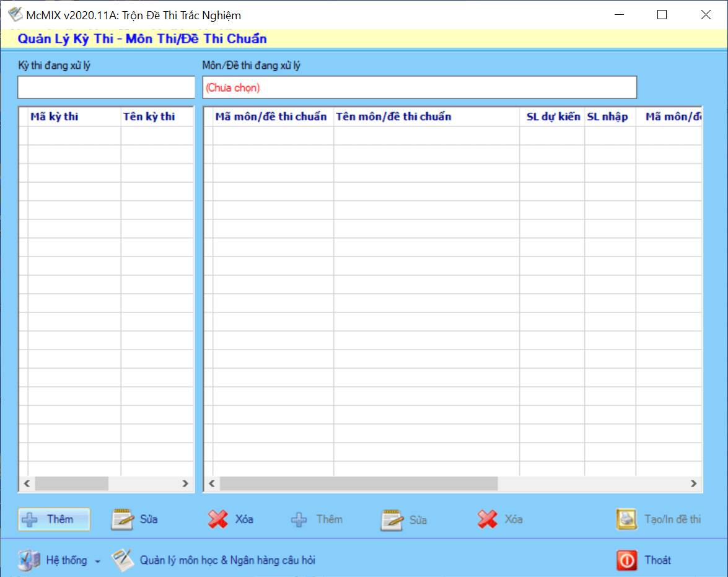This screenshot has width=728, height=577.
Task: Click the Thêm button for subjects (môn/đề thi)
Action: [x=317, y=519]
